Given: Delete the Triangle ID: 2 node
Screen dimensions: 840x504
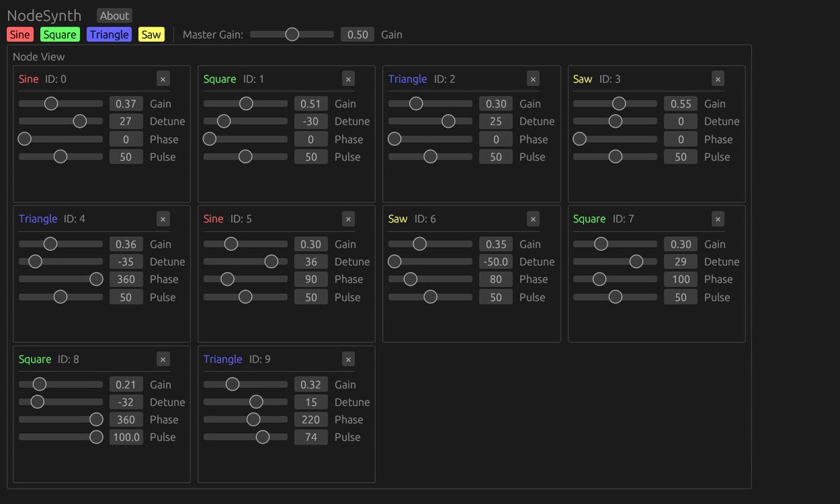Looking at the screenshot, I should tap(533, 79).
